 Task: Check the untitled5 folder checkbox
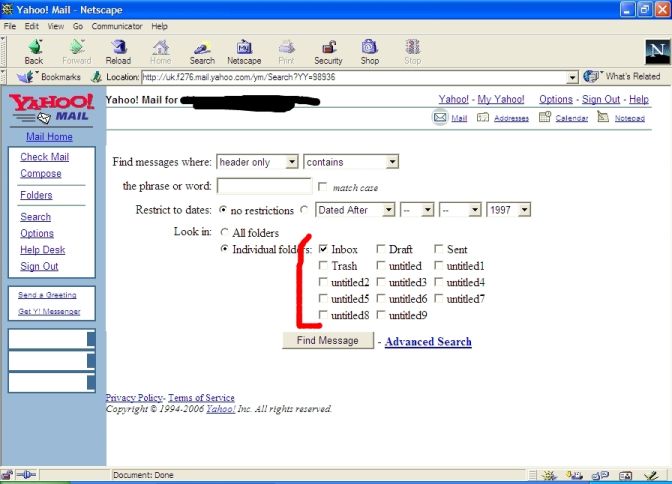(323, 298)
